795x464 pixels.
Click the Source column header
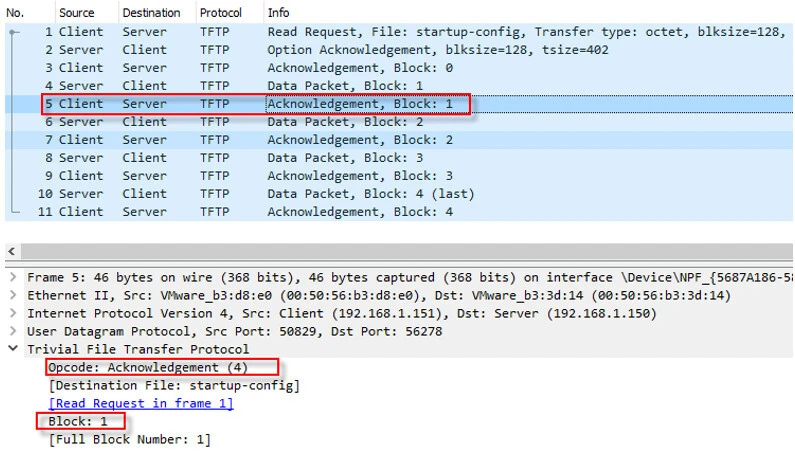click(77, 13)
